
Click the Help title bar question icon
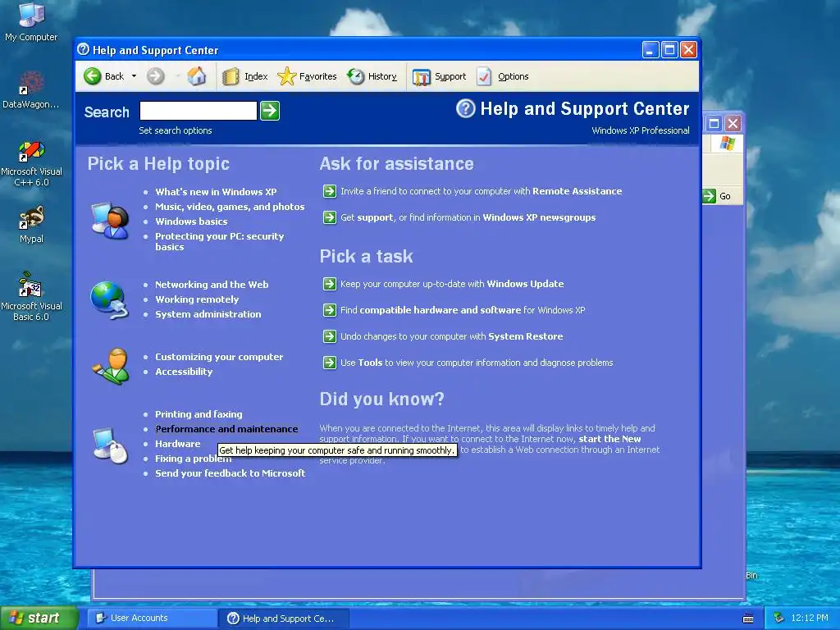(83, 50)
